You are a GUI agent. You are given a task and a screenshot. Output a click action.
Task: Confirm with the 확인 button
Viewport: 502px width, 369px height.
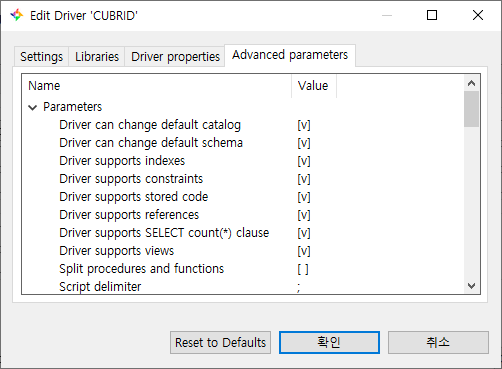tap(329, 342)
